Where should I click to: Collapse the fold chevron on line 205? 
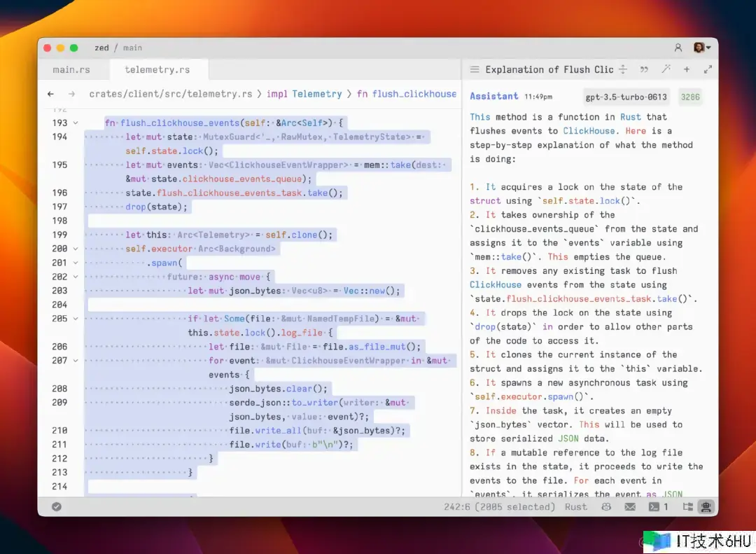click(76, 319)
